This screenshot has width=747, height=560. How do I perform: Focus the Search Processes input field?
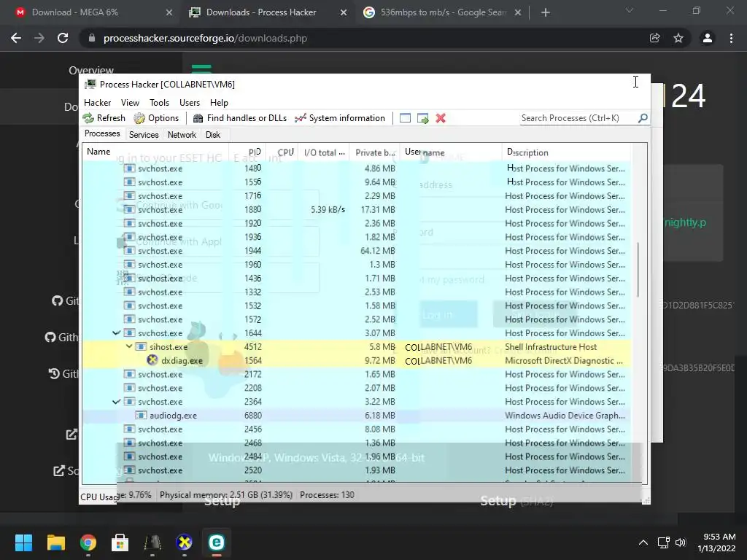pyautogui.click(x=578, y=118)
